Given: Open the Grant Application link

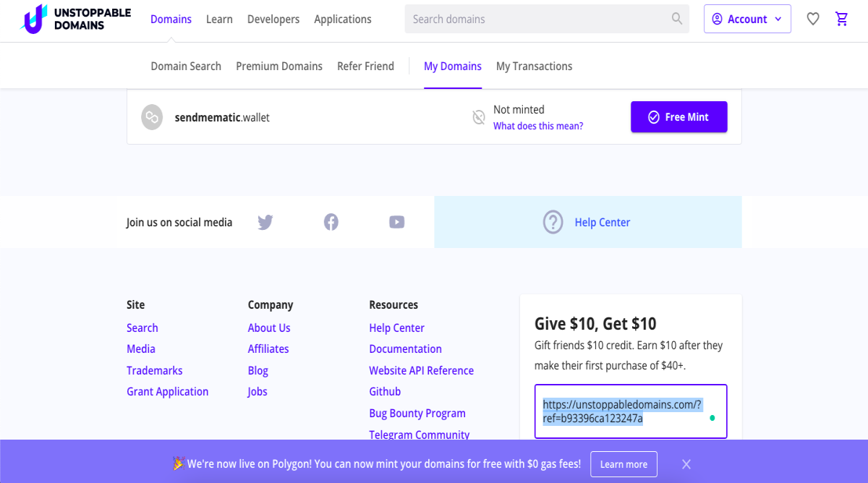Looking at the screenshot, I should coord(168,391).
